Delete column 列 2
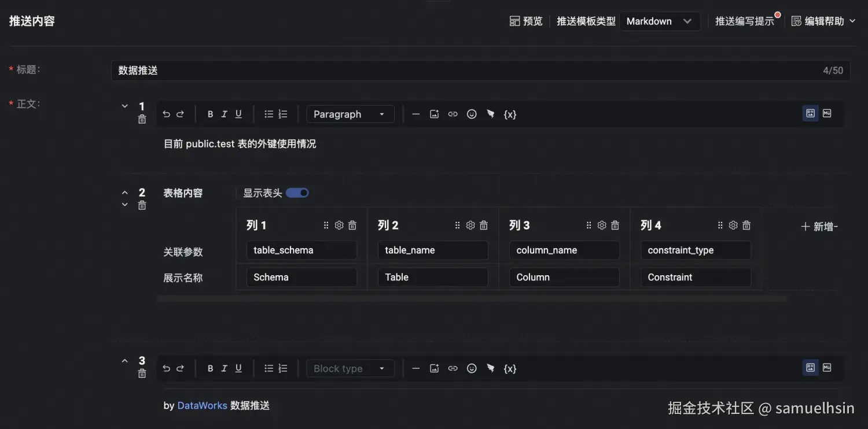The width and height of the screenshot is (868, 429). pos(484,225)
